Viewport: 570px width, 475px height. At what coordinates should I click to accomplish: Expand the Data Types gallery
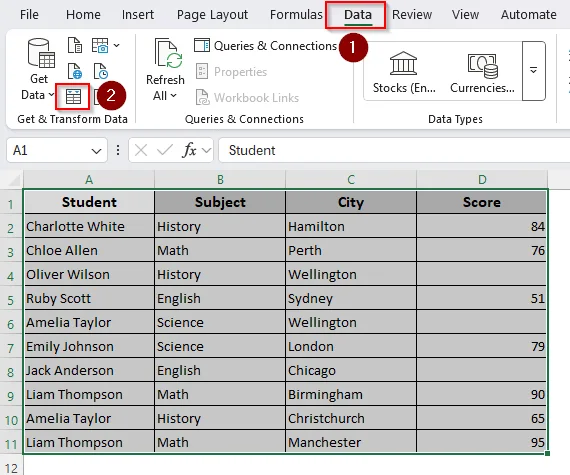(533, 71)
